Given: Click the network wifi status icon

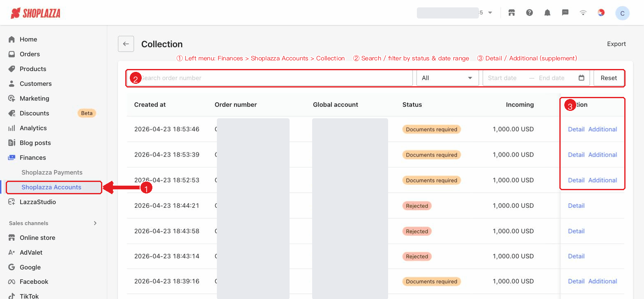Looking at the screenshot, I should (583, 13).
